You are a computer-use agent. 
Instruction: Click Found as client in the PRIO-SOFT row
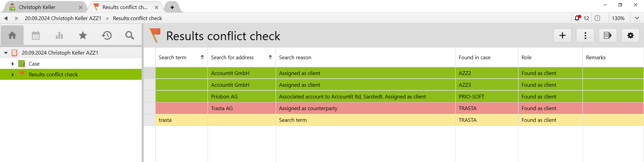550,96
